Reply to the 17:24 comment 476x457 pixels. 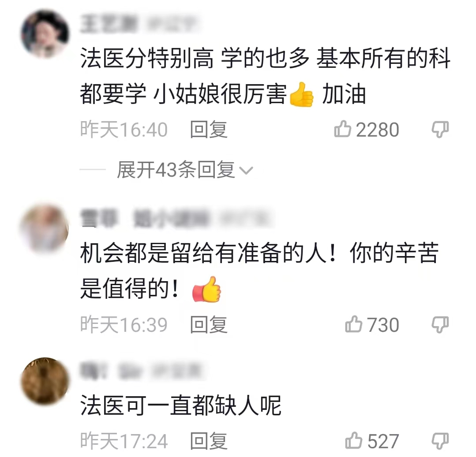pyautogui.click(x=209, y=441)
